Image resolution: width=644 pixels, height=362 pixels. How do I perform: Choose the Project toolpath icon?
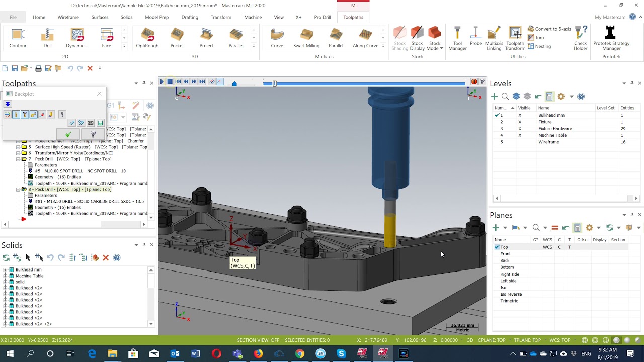(x=206, y=38)
